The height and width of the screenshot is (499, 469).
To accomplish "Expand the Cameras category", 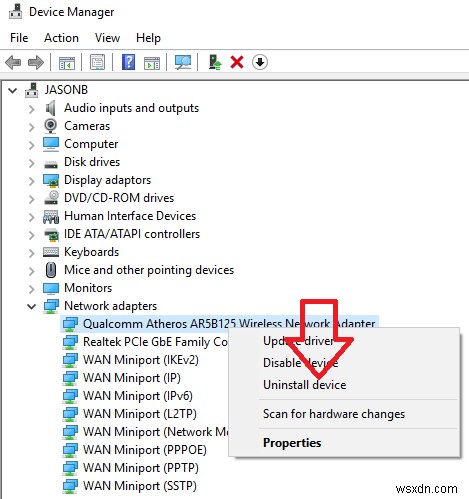I will 32,127.
